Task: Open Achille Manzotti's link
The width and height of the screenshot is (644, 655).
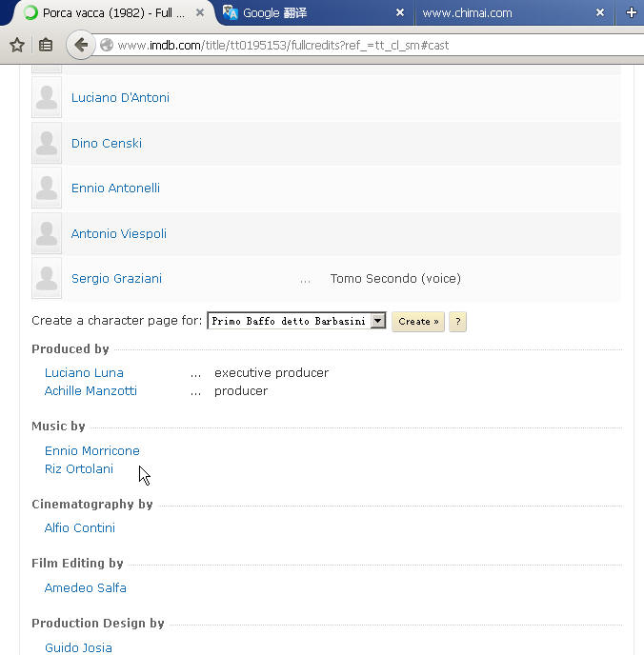Action: click(x=91, y=391)
